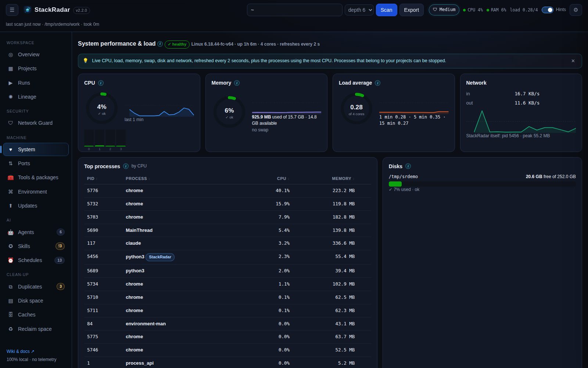Click the StackRadar logo icon
This screenshot has height=368, width=588.
tap(27, 10)
